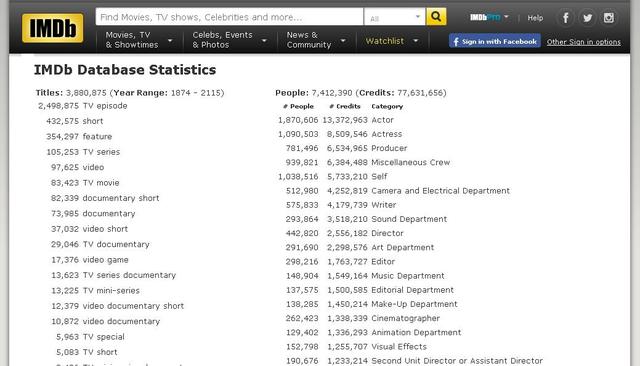640x366 pixels.
Task: Click Second Unit Director or Assistant Director row
Action: pos(414,361)
